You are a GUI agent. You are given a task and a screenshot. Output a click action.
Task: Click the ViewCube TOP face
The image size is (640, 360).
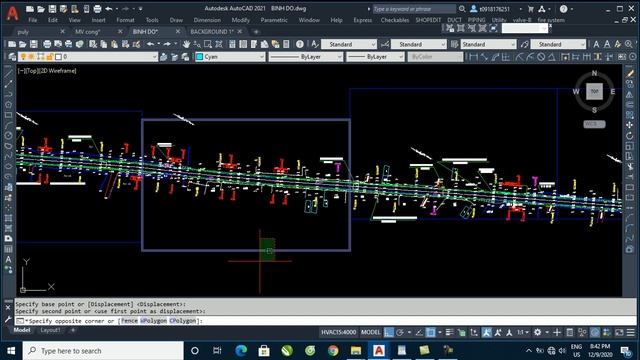coord(594,91)
